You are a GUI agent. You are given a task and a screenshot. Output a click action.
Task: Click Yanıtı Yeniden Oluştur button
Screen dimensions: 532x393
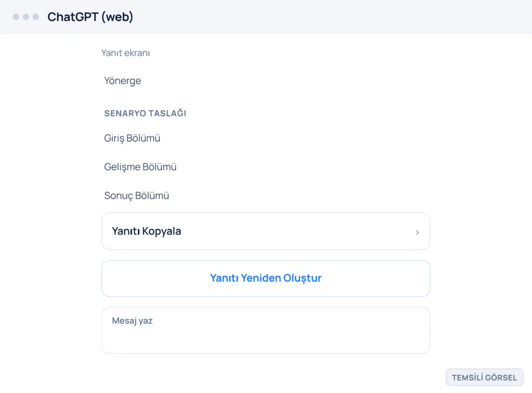(265, 278)
